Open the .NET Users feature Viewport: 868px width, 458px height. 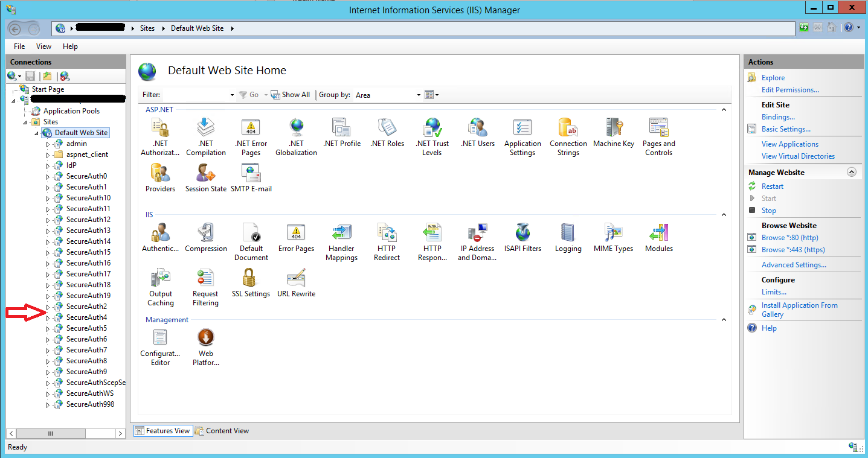(x=478, y=133)
